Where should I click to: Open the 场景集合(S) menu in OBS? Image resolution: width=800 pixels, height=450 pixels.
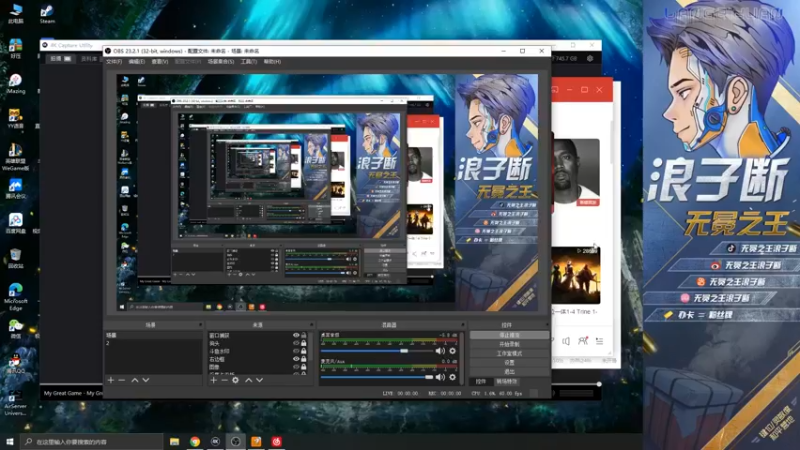pos(220,62)
